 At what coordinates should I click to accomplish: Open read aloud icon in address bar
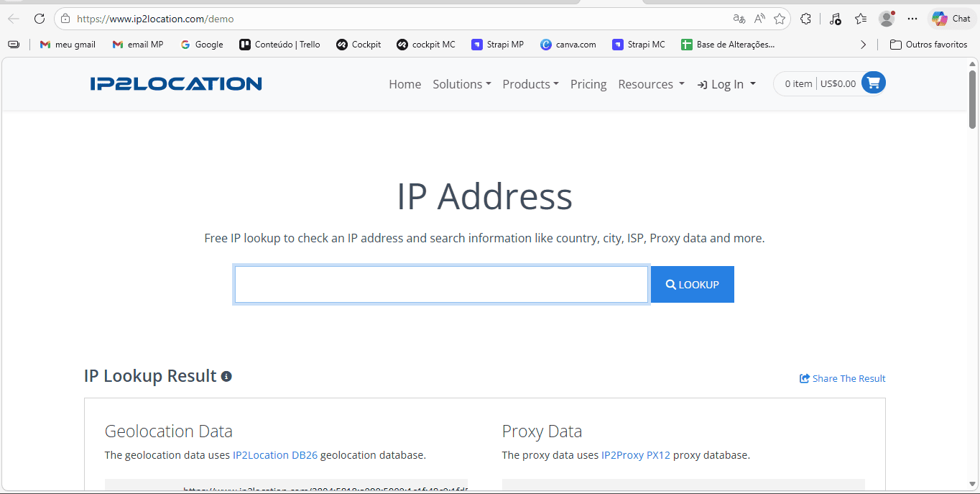point(759,19)
